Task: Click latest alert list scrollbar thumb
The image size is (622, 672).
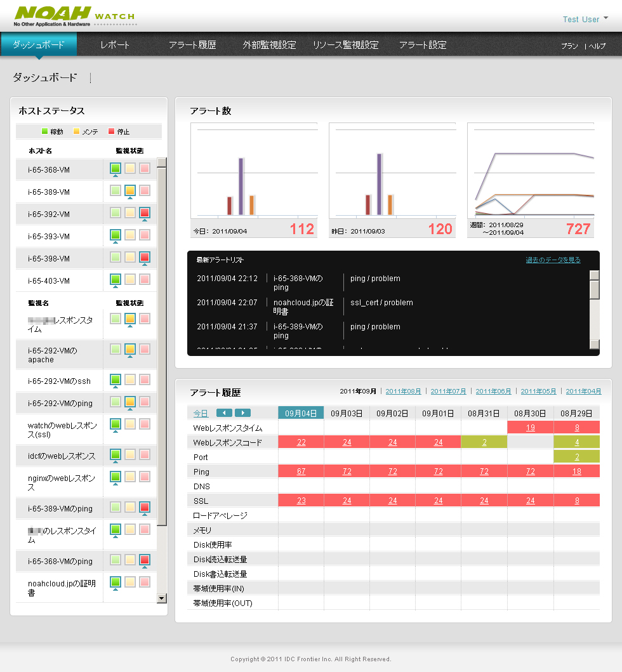Action: (595, 290)
